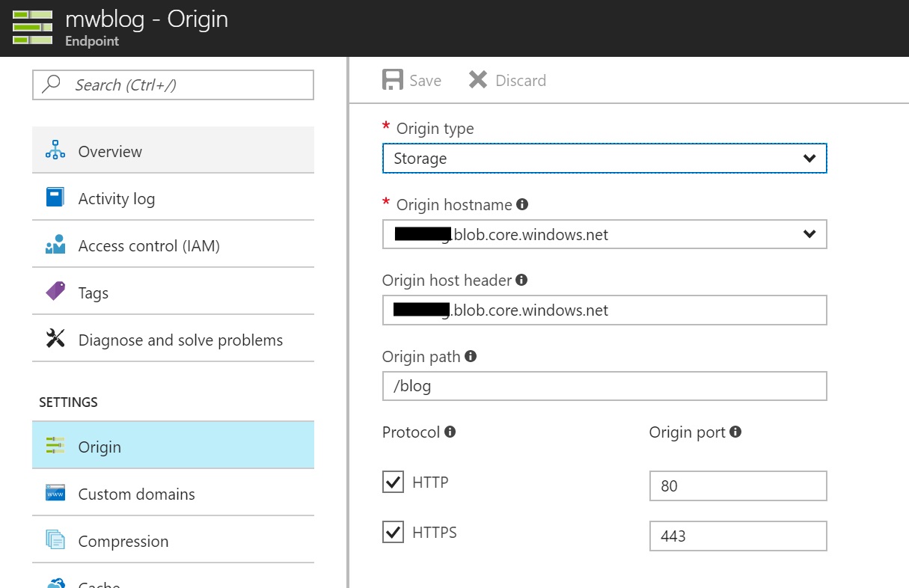
Task: Click the SETTINGS section heading
Action: point(68,402)
